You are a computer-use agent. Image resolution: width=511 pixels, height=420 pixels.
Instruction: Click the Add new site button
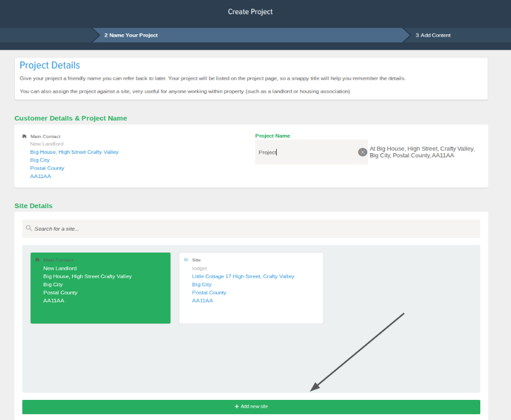click(x=251, y=406)
